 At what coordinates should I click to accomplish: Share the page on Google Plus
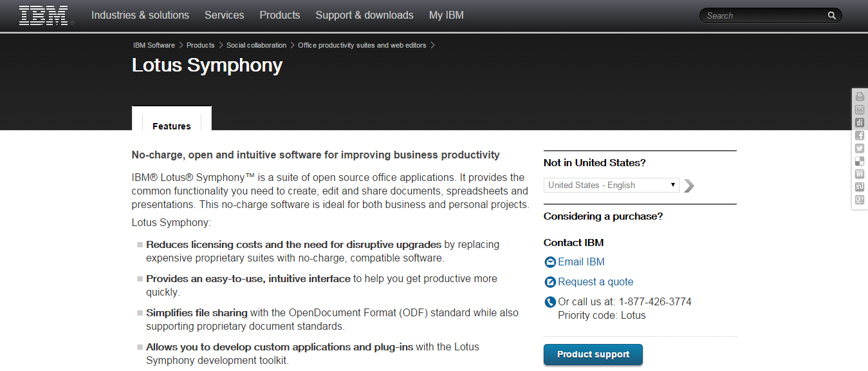coord(860,200)
